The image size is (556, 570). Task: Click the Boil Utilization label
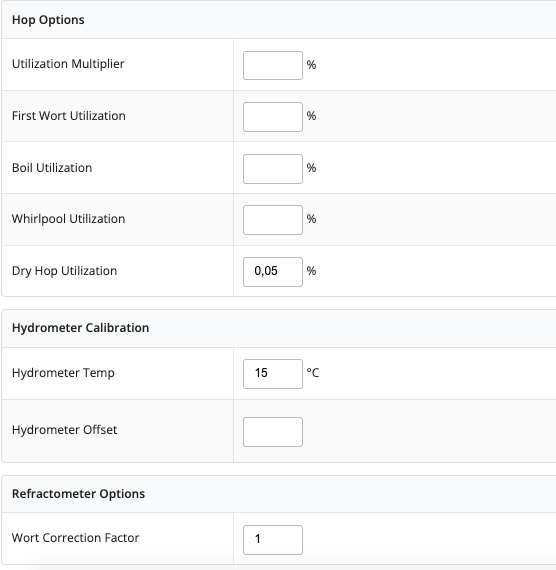tap(52, 168)
